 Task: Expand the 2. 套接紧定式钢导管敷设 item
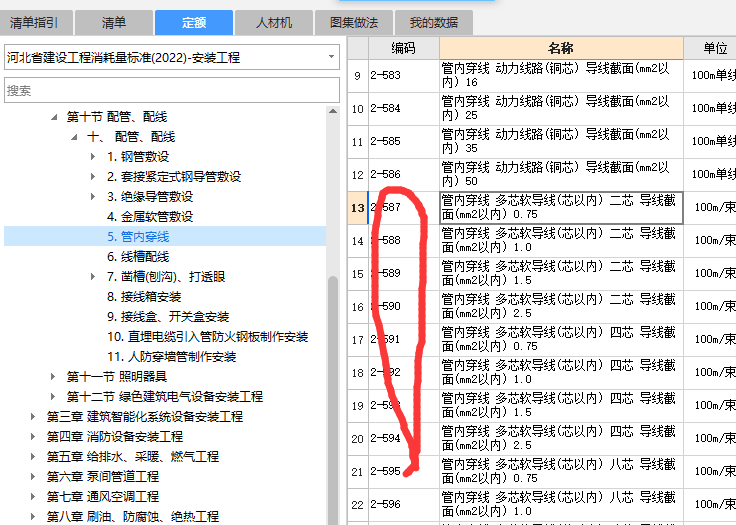[93, 177]
